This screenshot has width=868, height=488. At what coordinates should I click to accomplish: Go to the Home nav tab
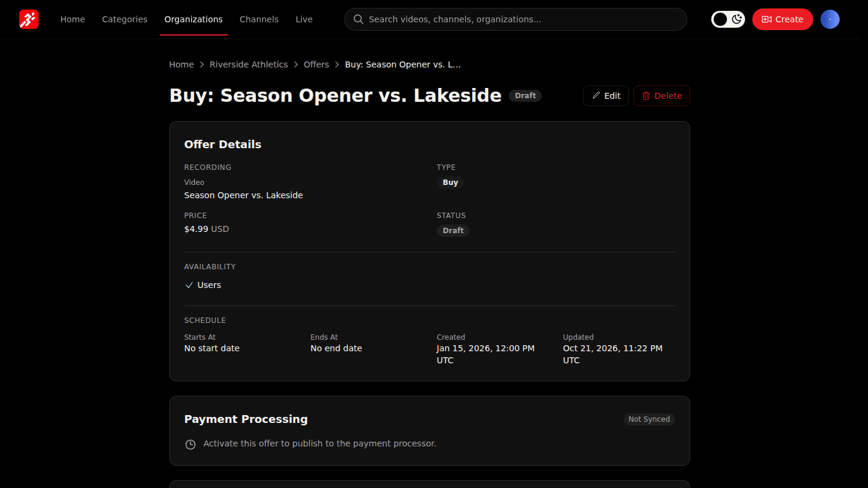[x=72, y=19]
